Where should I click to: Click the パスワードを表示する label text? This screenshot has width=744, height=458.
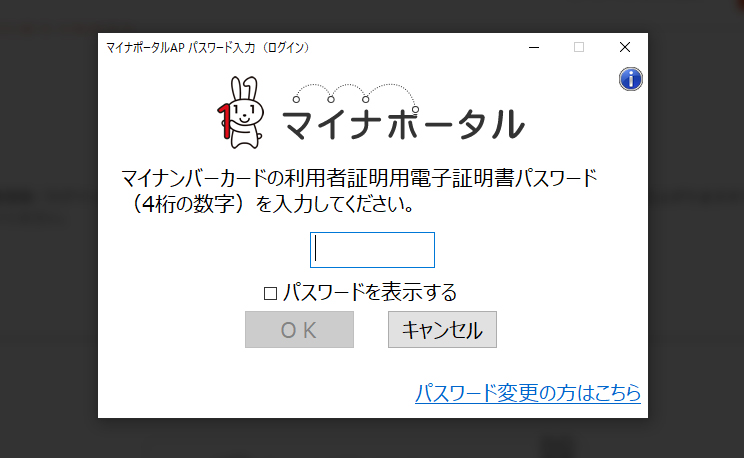369,293
